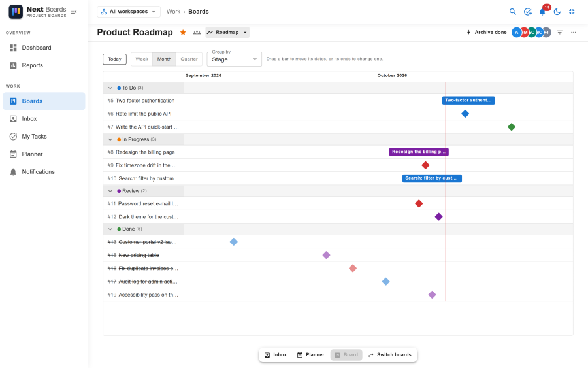Click the Board button in bottom dock
This screenshot has height=368, width=588.
click(x=346, y=354)
